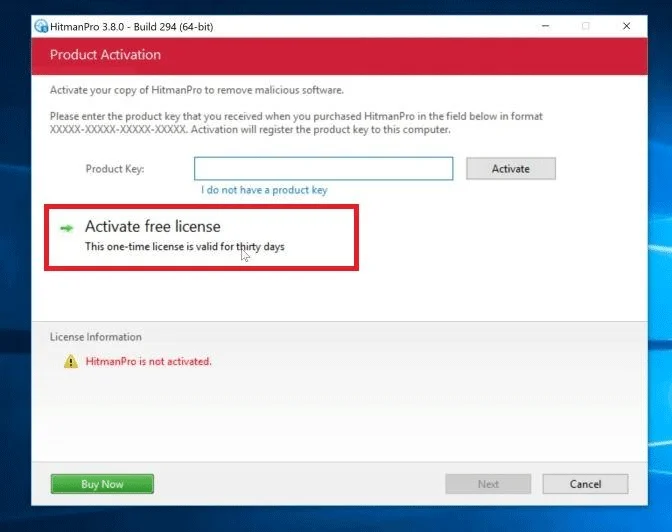The width and height of the screenshot is (672, 532).
Task: Click the green arrow beside Activate free license
Action: click(x=66, y=228)
